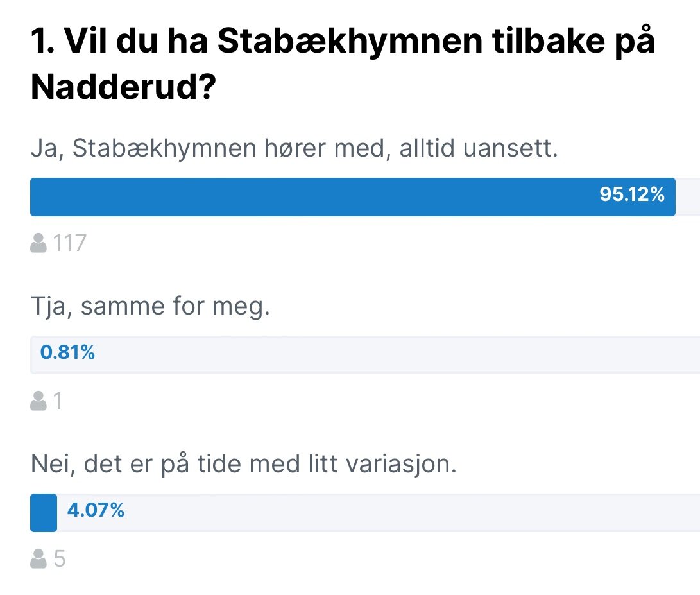700x595 pixels.
Task: Click the vote count 5 under Nei
Action: pyautogui.click(x=60, y=559)
